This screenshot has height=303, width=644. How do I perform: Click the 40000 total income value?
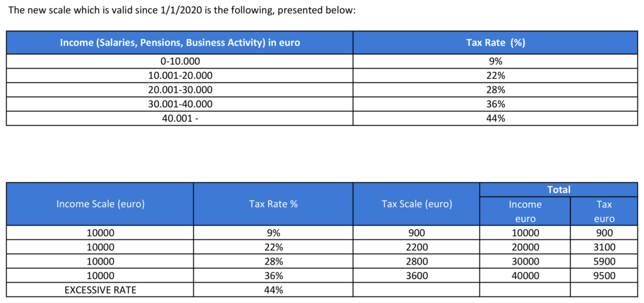(x=525, y=276)
